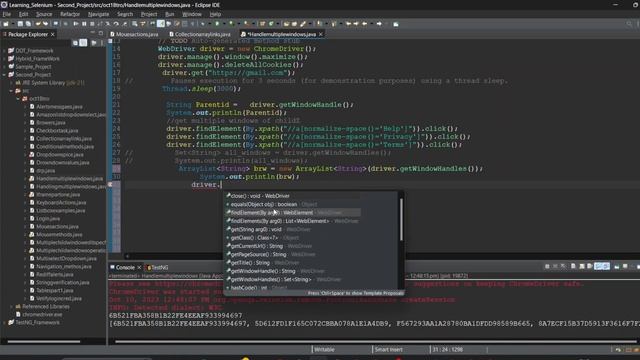Open the File menu
Image resolution: width=640 pixels, height=360 pixels.
(7, 14)
